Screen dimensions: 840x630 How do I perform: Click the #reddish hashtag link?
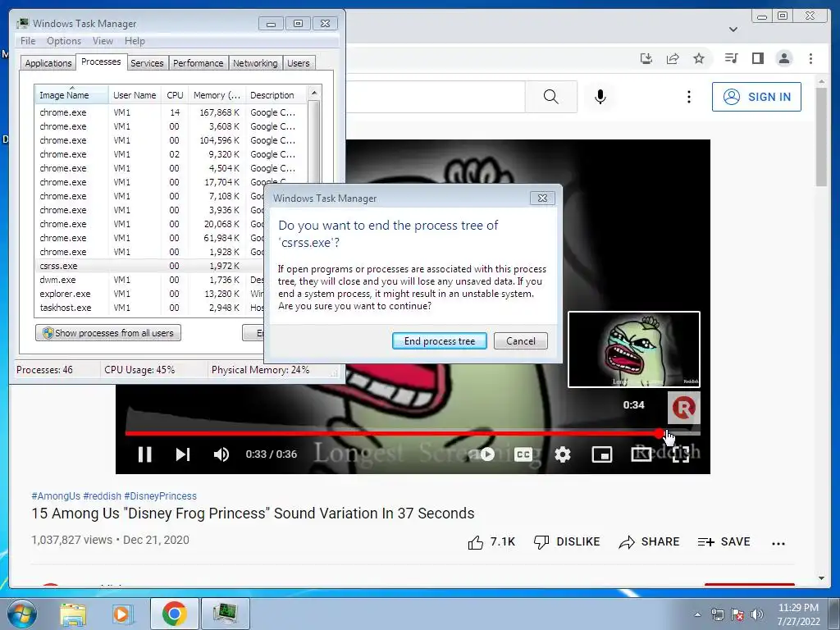click(x=103, y=496)
